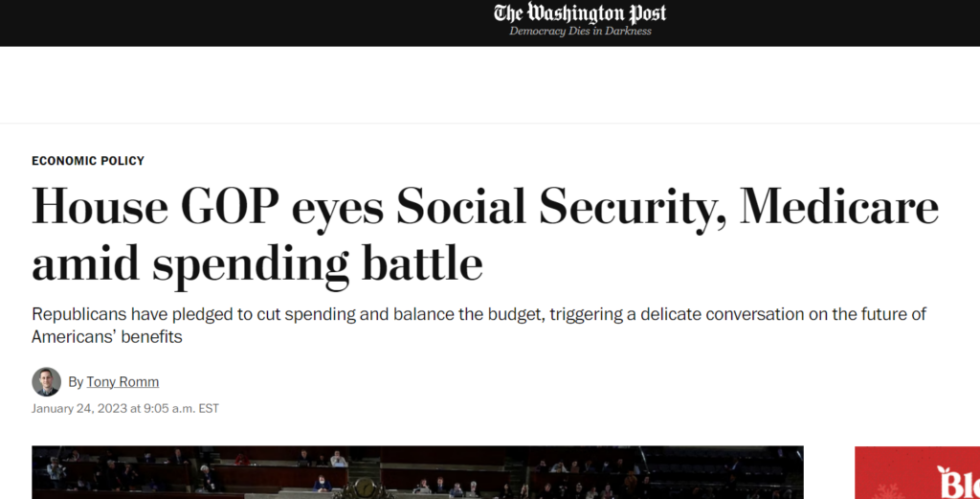The image size is (980, 499).
Task: Click the white leaf logo on the red ad
Action: pos(942,471)
